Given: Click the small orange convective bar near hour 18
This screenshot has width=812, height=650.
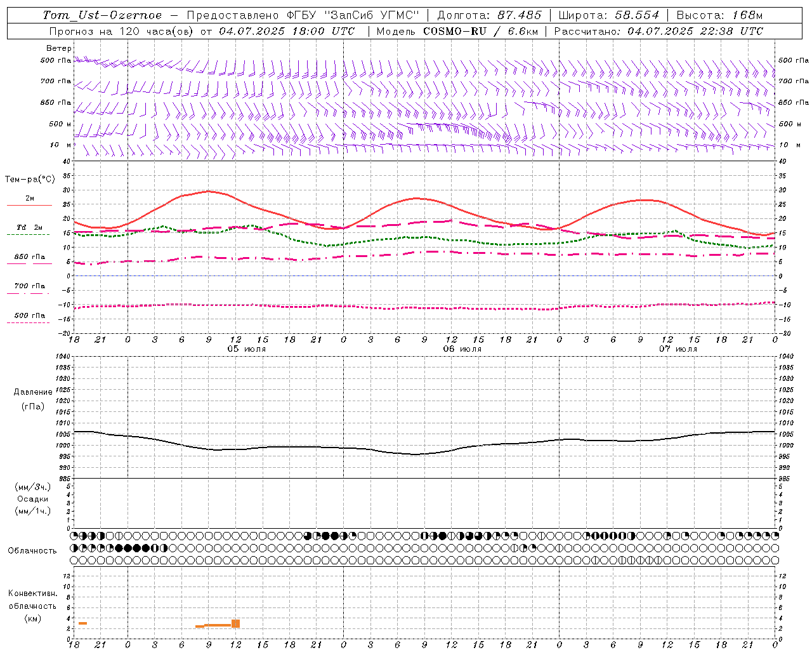Looking at the screenshot, I should tap(82, 623).
